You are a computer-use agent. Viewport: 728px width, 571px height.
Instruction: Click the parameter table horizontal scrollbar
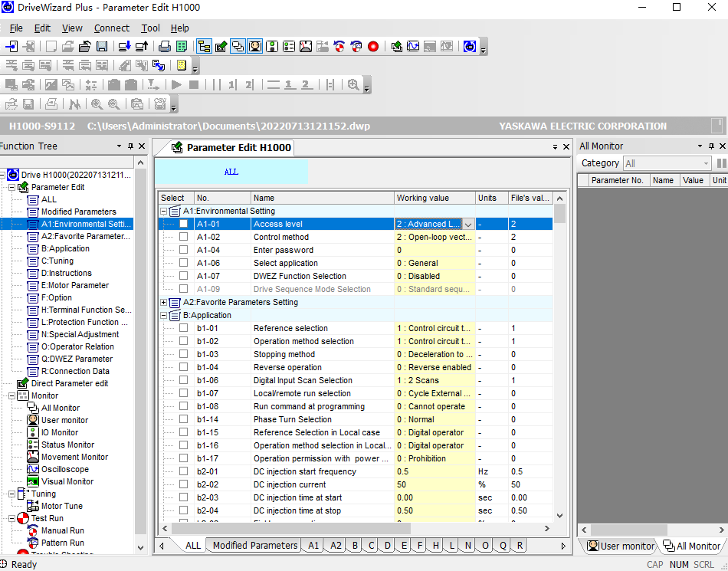point(291,528)
